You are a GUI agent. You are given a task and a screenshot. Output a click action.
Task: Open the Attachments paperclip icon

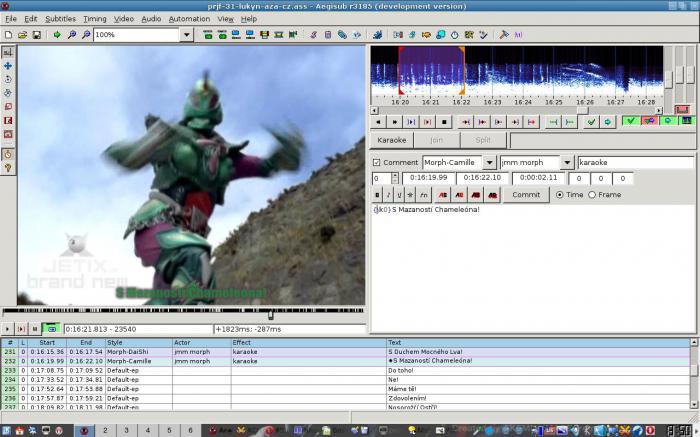click(342, 35)
